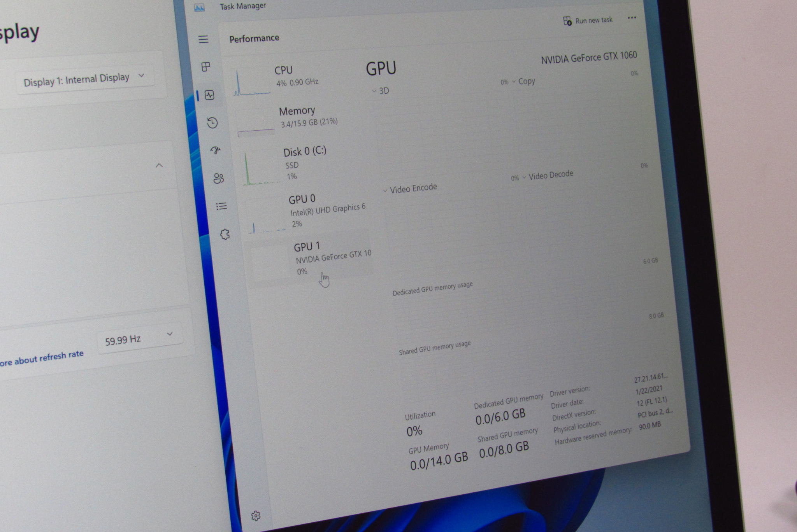Screen dimensions: 797x532
Task: Open the App history icon
Action: point(212,123)
